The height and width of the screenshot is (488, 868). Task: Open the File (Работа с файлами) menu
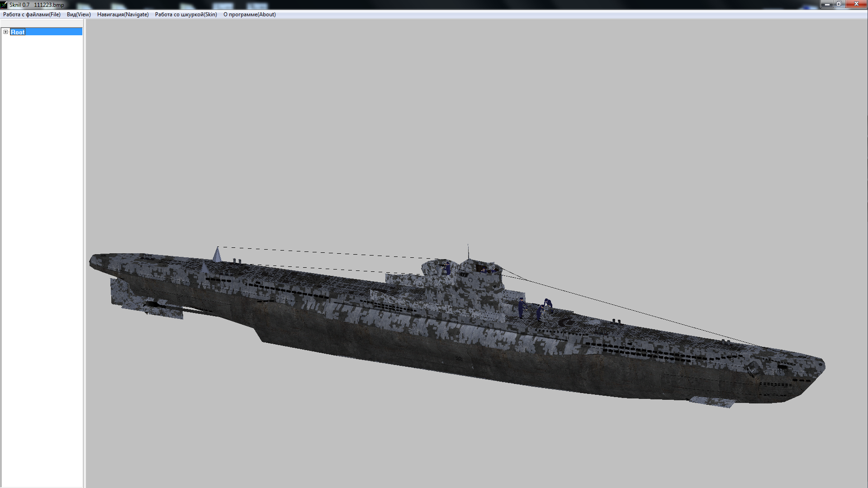(x=32, y=14)
